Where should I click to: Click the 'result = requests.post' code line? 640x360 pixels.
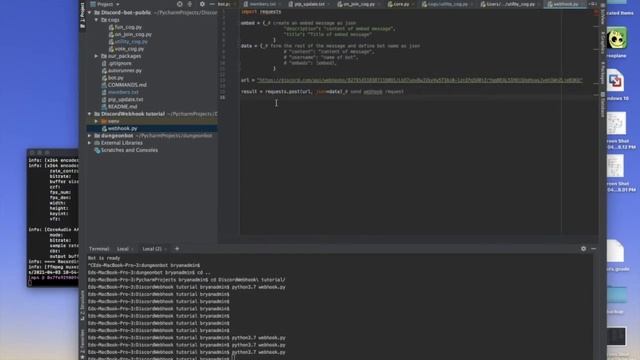[322, 91]
